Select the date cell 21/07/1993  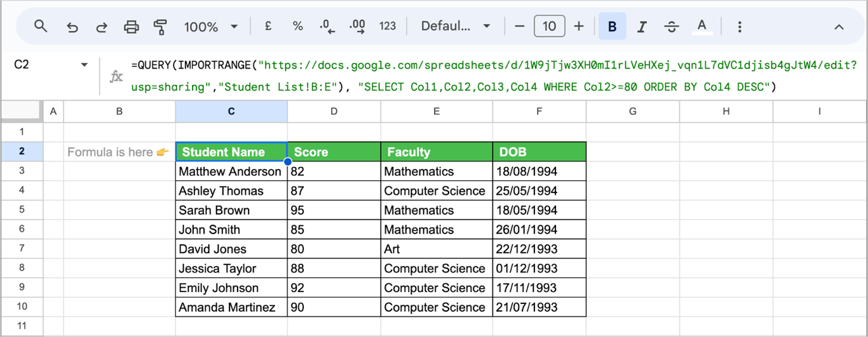(x=539, y=307)
